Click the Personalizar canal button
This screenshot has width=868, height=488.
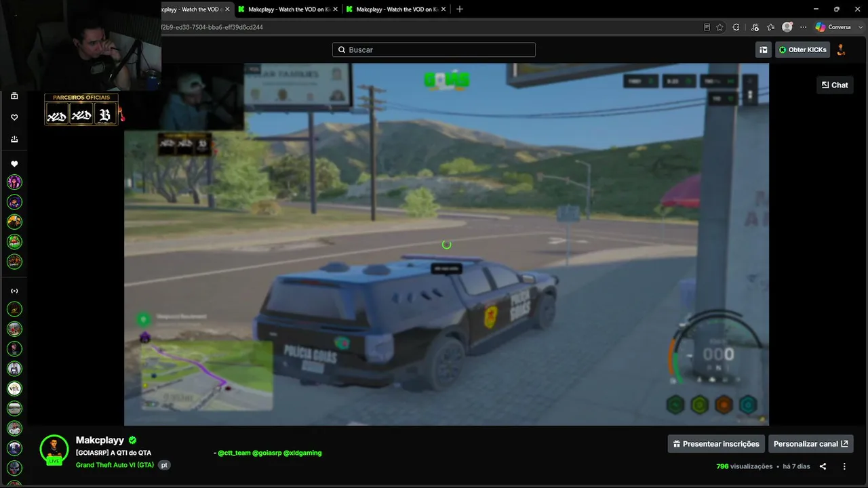coord(810,444)
